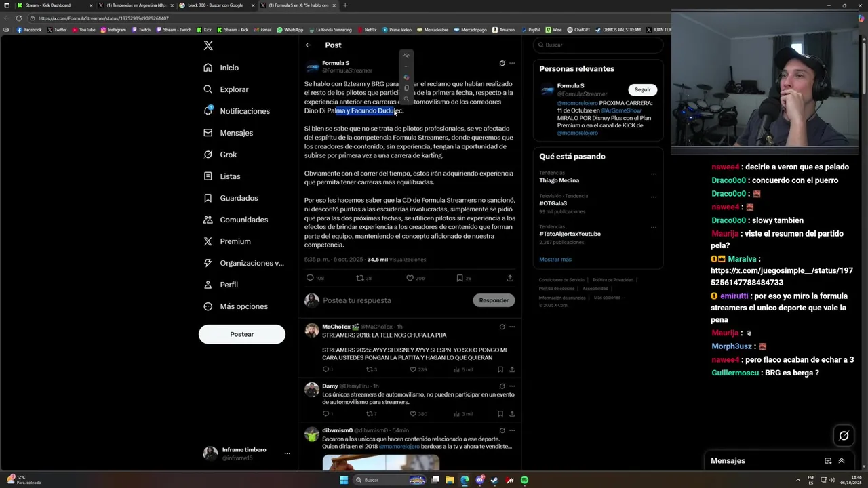Repost Damy's reply
The height and width of the screenshot is (488, 868).
pyautogui.click(x=372, y=414)
